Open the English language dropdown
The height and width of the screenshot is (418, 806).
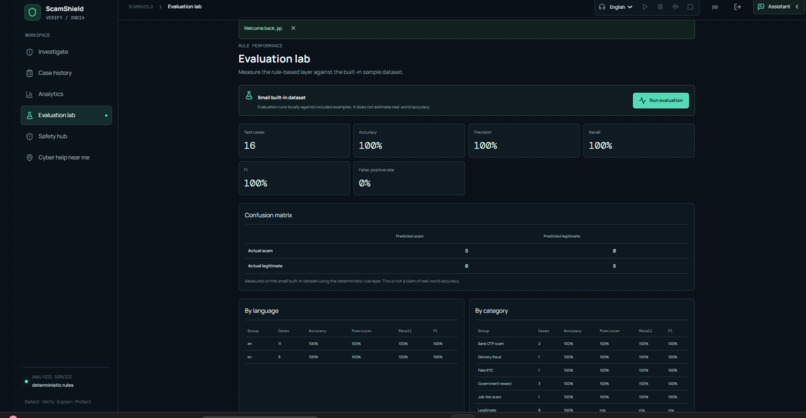click(621, 7)
